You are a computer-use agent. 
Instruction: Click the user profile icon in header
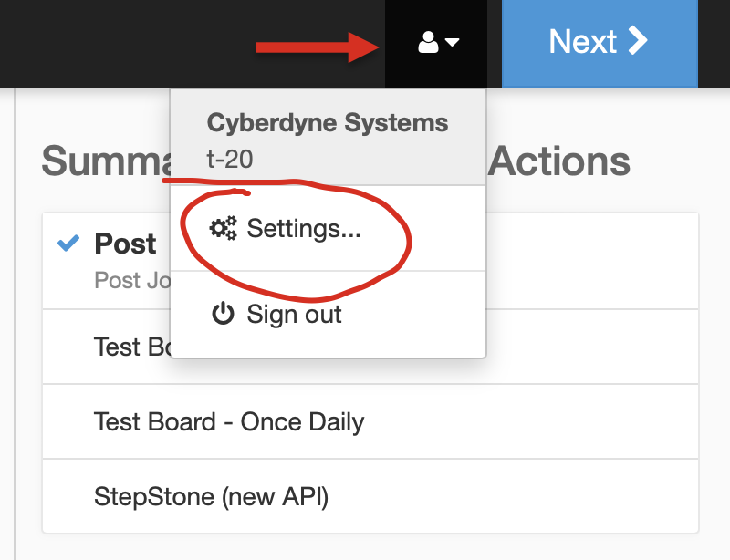point(428,42)
